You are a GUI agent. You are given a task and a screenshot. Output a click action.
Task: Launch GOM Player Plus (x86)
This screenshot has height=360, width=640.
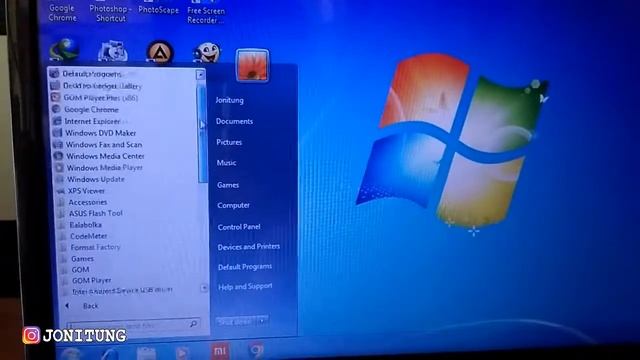100,98
